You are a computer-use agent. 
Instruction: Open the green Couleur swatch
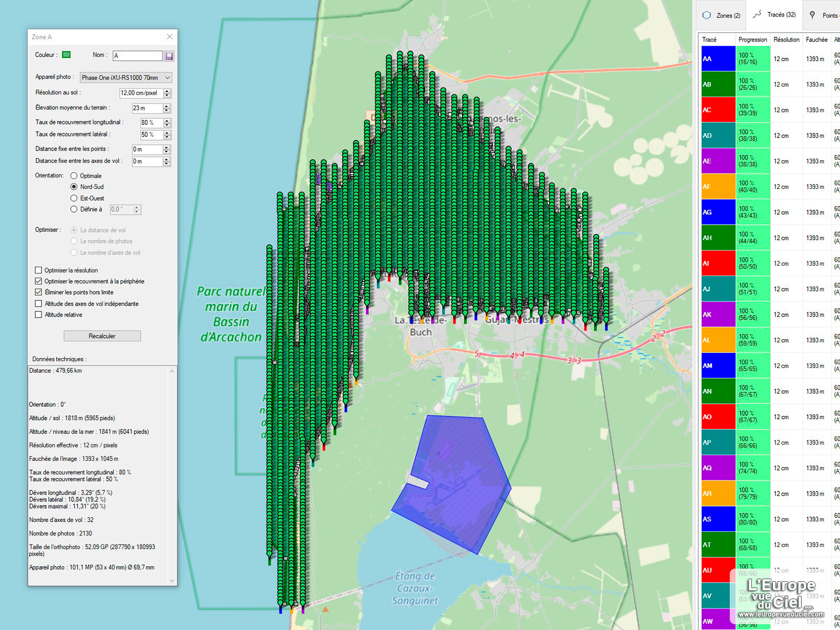(67, 55)
